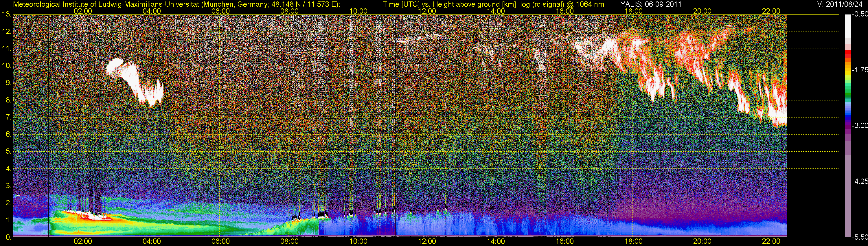868x246 pixels.
Task: Click the -3.00 value on the color scale
Action: click(860, 125)
